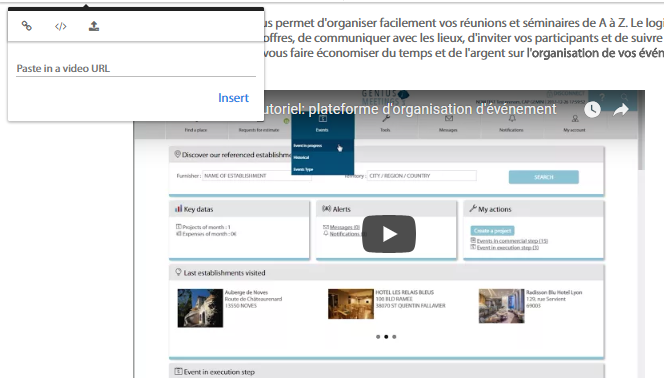Click the SEARCH button
This screenshot has width=664, height=392.
tap(544, 177)
